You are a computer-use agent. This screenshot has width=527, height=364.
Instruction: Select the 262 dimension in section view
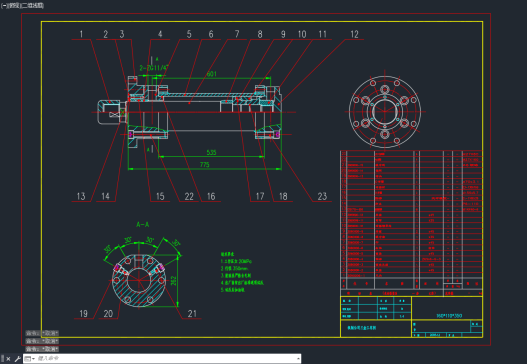[173, 281]
